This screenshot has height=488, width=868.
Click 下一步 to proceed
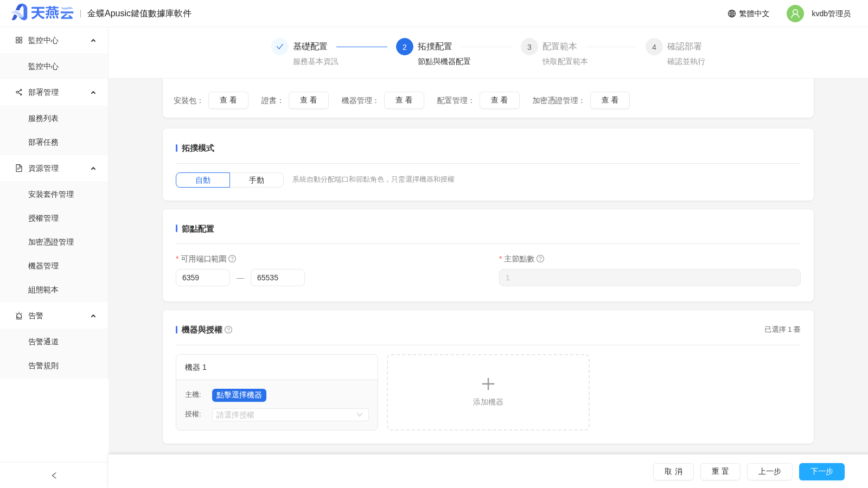click(822, 472)
